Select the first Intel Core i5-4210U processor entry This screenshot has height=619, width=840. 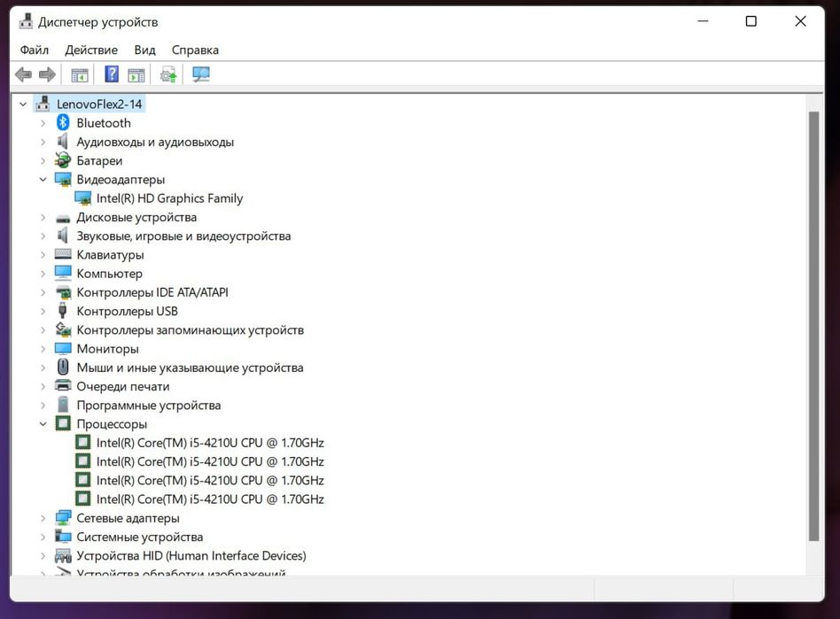pos(210,442)
